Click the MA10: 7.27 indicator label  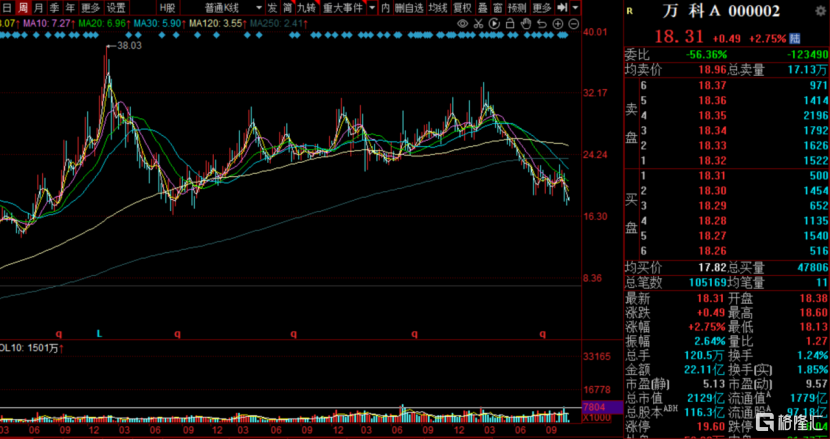[x=48, y=24]
